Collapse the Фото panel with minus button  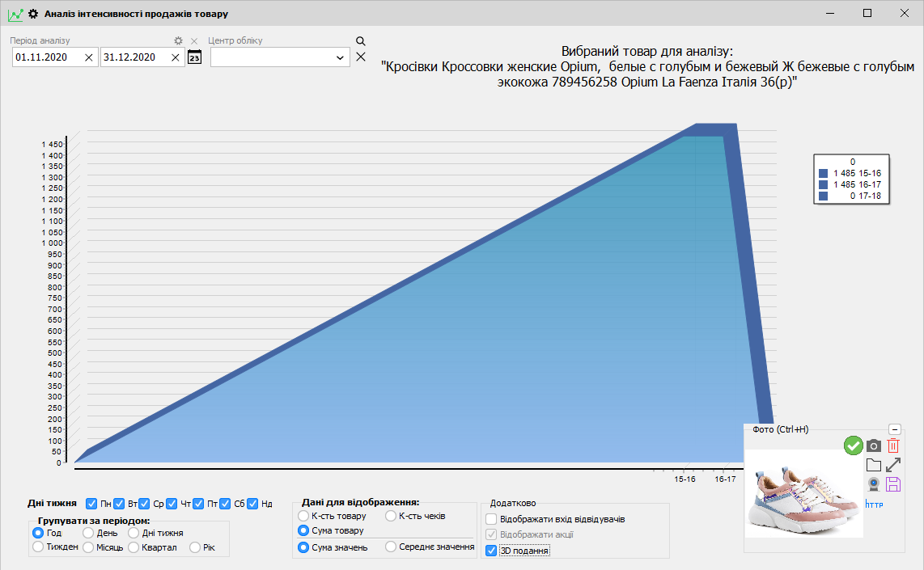894,429
